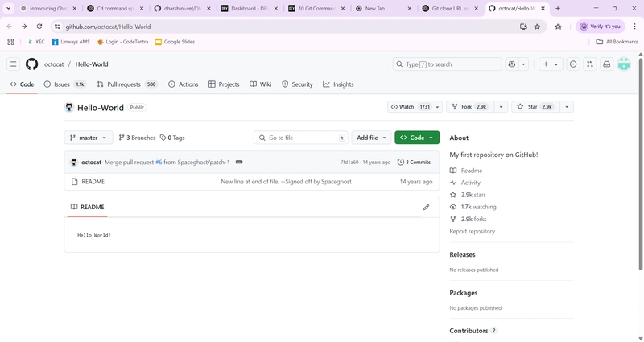Expand the Watch options dropdown arrow
644x342 pixels.
pos(437,107)
